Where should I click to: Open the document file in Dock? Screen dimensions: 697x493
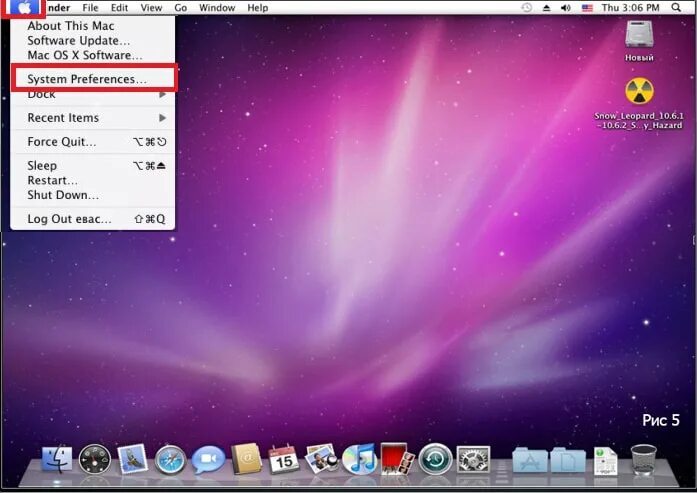605,461
